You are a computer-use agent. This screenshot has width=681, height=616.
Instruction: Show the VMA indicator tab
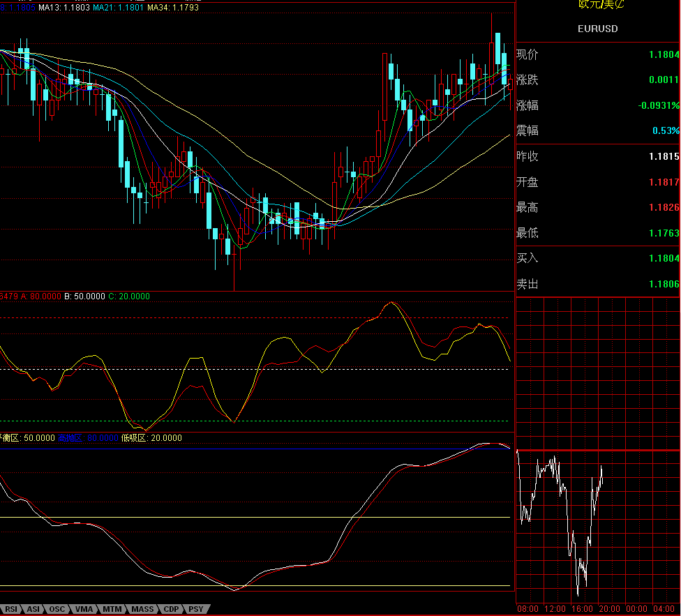[84, 609]
